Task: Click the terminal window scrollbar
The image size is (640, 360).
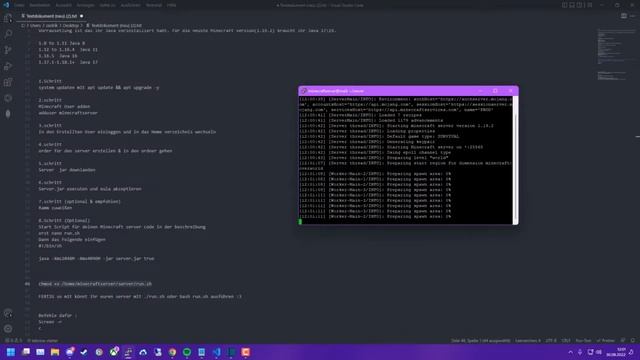Action: click(x=515, y=160)
